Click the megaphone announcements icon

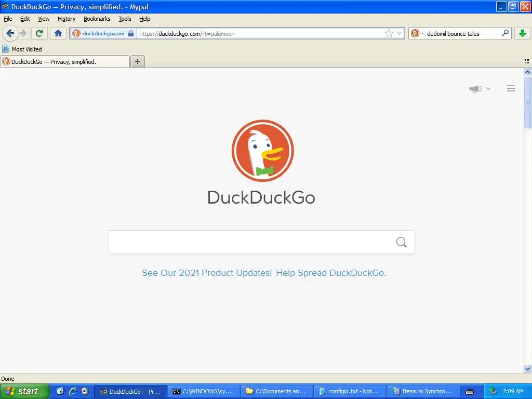coord(475,89)
